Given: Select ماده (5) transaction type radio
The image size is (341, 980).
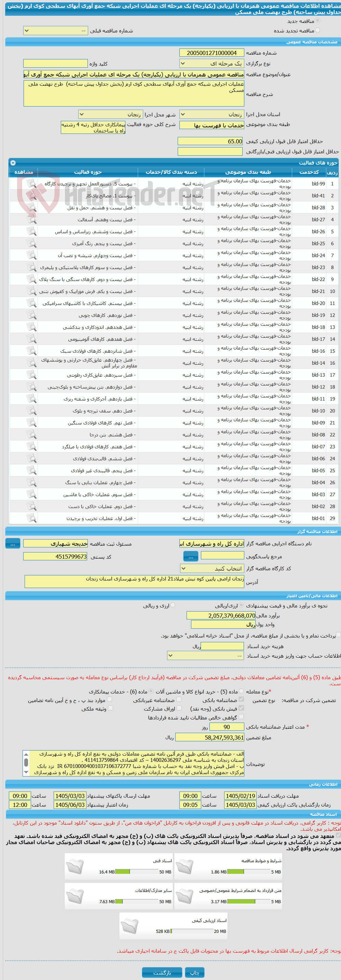Looking at the screenshot, I should click(241, 691).
